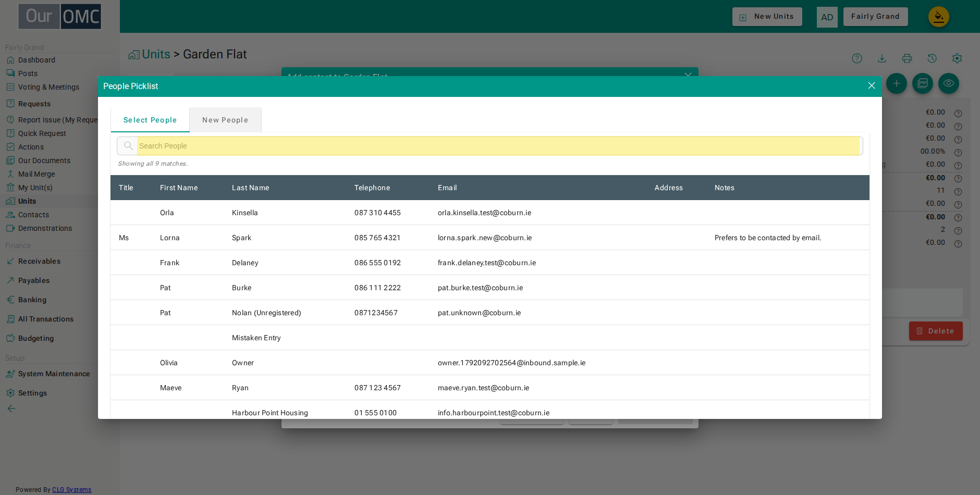
Task: Select the Orla Kinsella row
Action: pos(490,213)
